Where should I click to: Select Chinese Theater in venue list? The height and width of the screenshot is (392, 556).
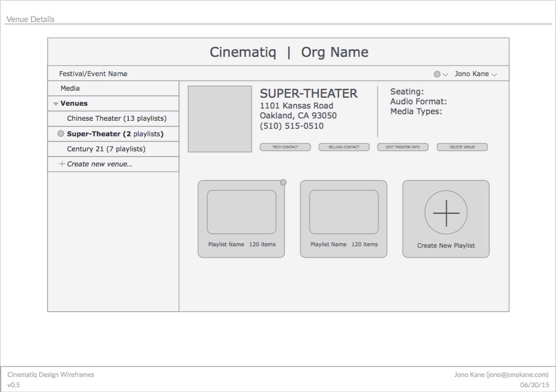click(x=117, y=118)
